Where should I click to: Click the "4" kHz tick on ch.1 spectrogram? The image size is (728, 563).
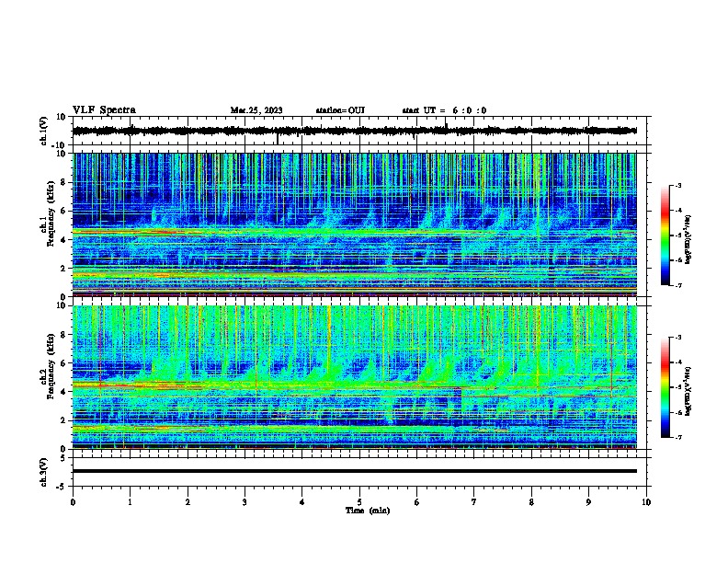pos(63,240)
